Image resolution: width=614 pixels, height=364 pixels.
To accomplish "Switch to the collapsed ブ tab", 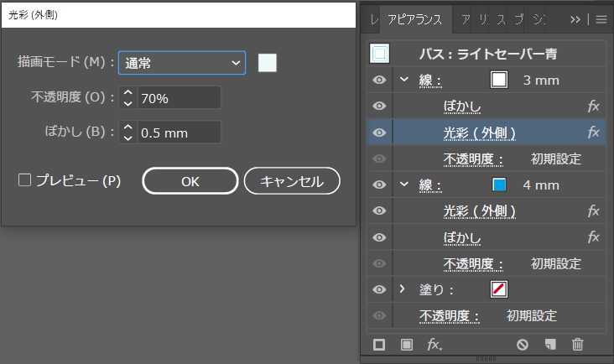I will tap(519, 19).
